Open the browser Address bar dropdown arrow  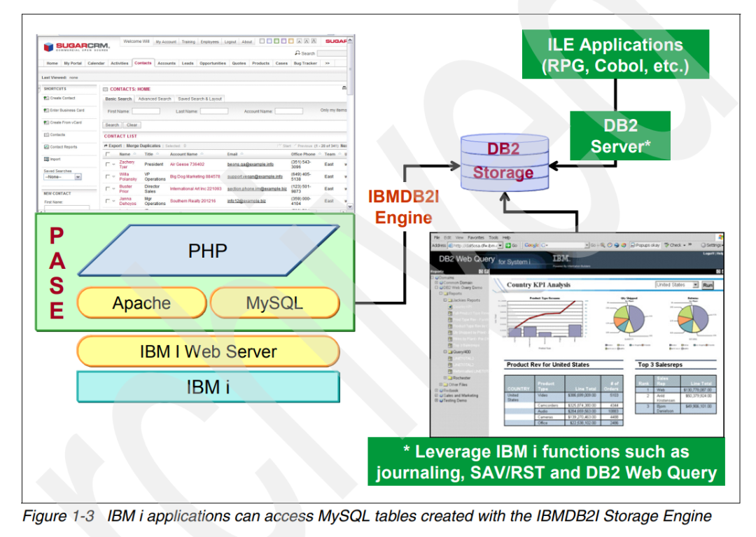point(500,245)
